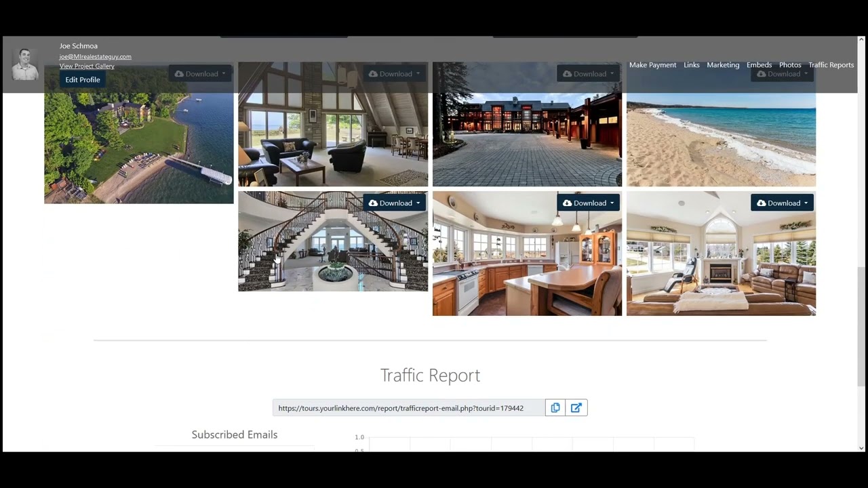Screen dimensions: 868x488
Task: Open traffic report link in new tab
Action: click(x=576, y=408)
